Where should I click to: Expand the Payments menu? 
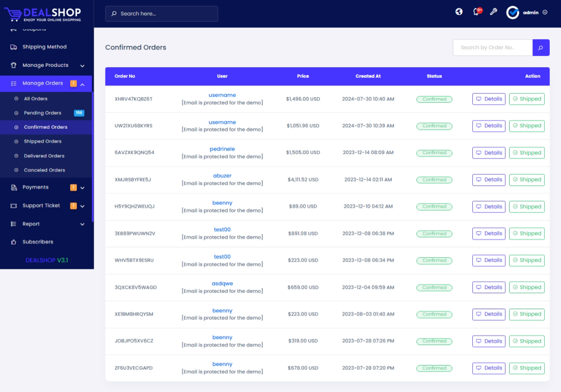(82, 188)
